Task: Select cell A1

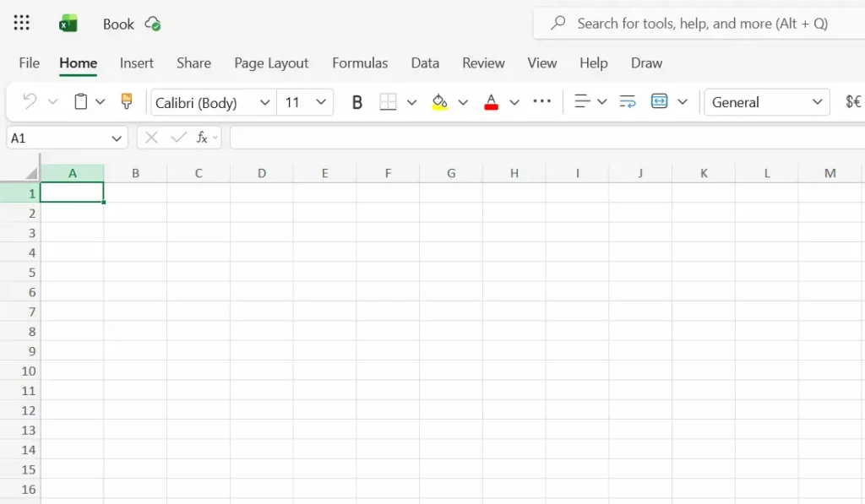Action: pyautogui.click(x=73, y=192)
